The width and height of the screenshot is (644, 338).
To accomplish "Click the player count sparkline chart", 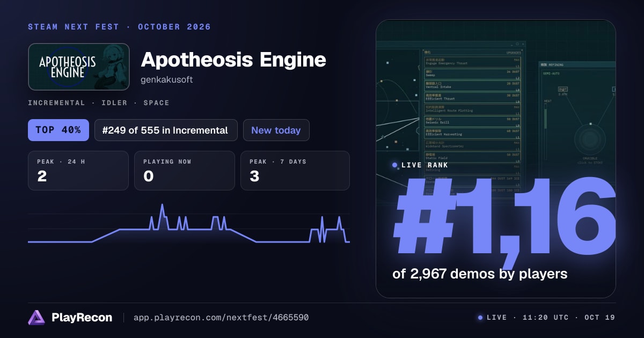I will [x=189, y=223].
